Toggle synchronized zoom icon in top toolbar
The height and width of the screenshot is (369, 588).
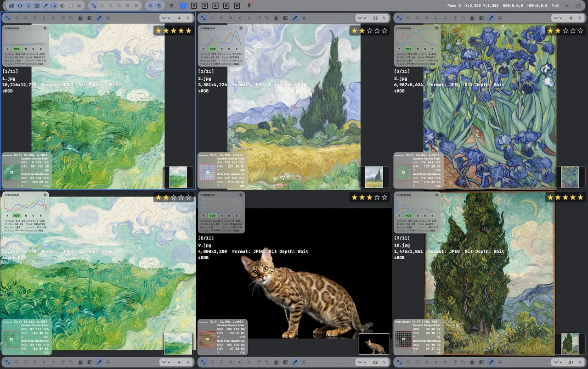click(151, 6)
